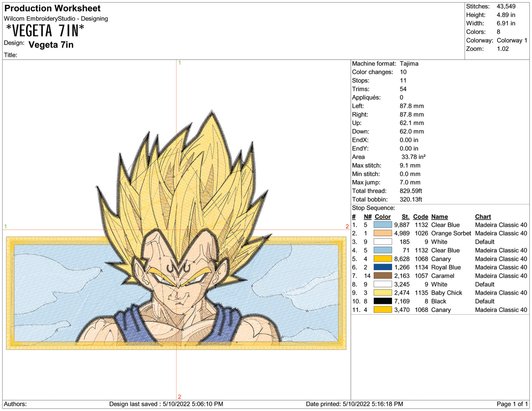Click the 'EndY:' label
The width and height of the screenshot is (532, 411).
tap(360, 148)
